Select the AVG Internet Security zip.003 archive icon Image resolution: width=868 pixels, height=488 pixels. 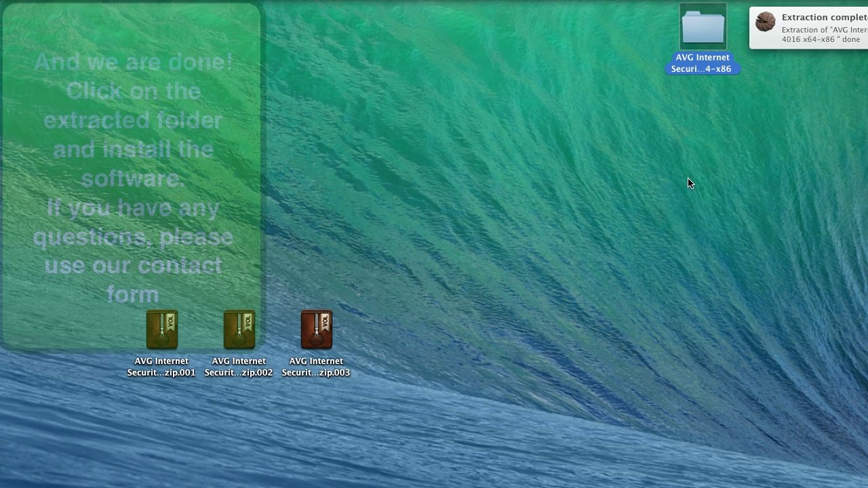(x=316, y=329)
